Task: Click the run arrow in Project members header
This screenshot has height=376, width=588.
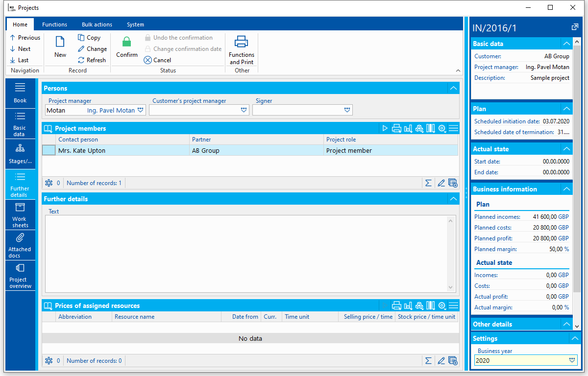Action: coord(385,128)
